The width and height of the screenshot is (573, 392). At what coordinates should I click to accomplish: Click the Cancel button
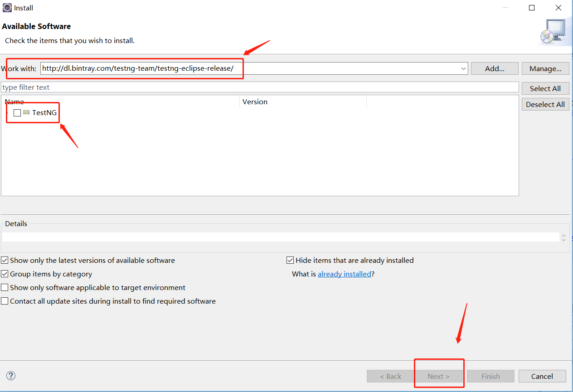(x=542, y=376)
